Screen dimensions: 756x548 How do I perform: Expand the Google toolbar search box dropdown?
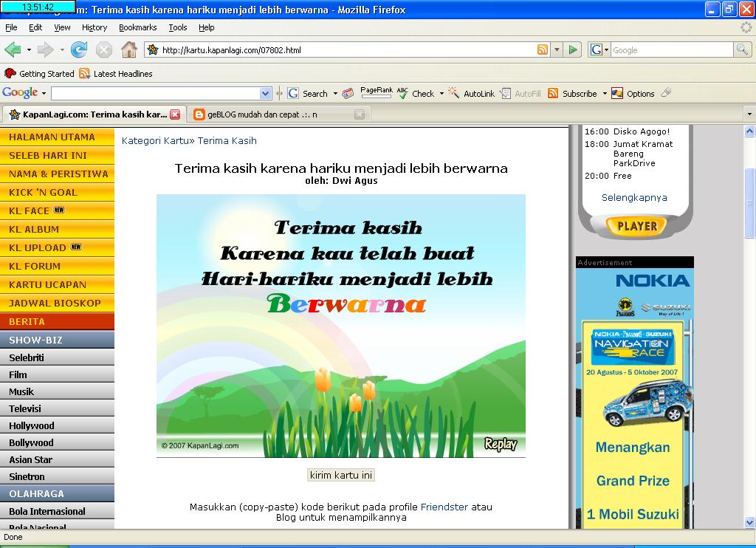click(265, 93)
